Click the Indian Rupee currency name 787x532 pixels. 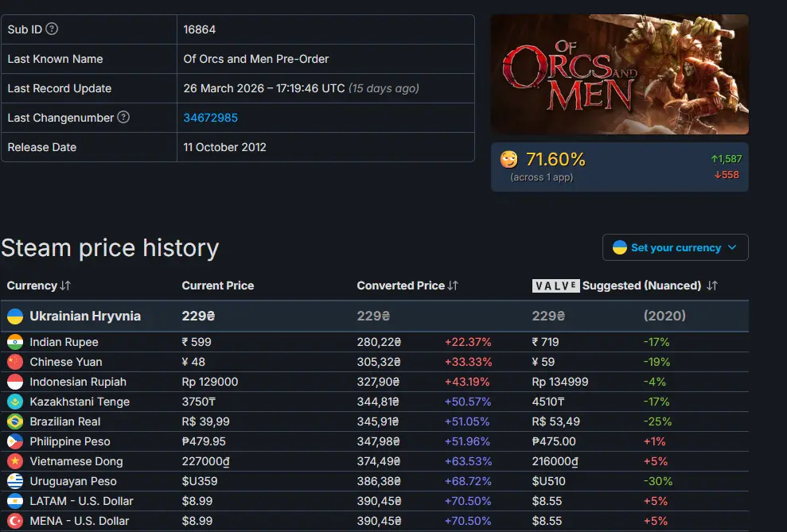point(64,342)
